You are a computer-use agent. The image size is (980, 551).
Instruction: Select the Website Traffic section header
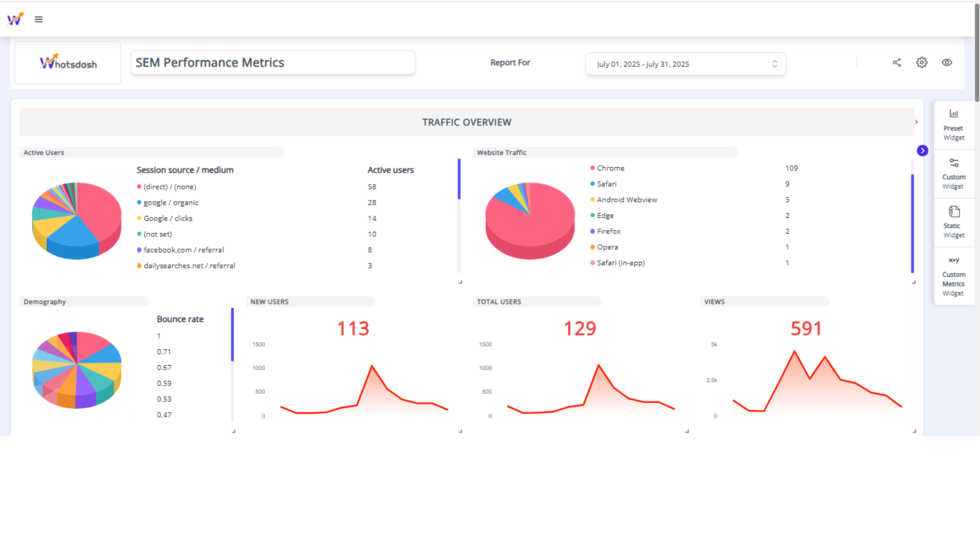(x=501, y=152)
